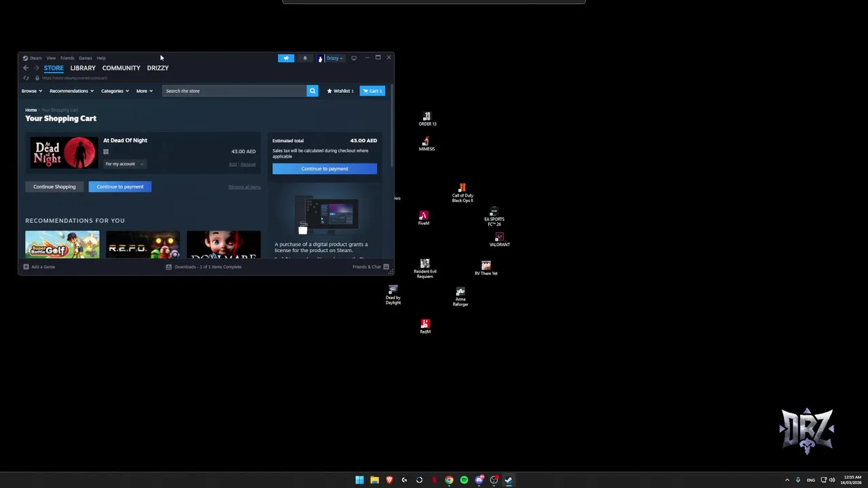
Task: Open R.E.P.O. recommendation thumbnail
Action: [143, 245]
